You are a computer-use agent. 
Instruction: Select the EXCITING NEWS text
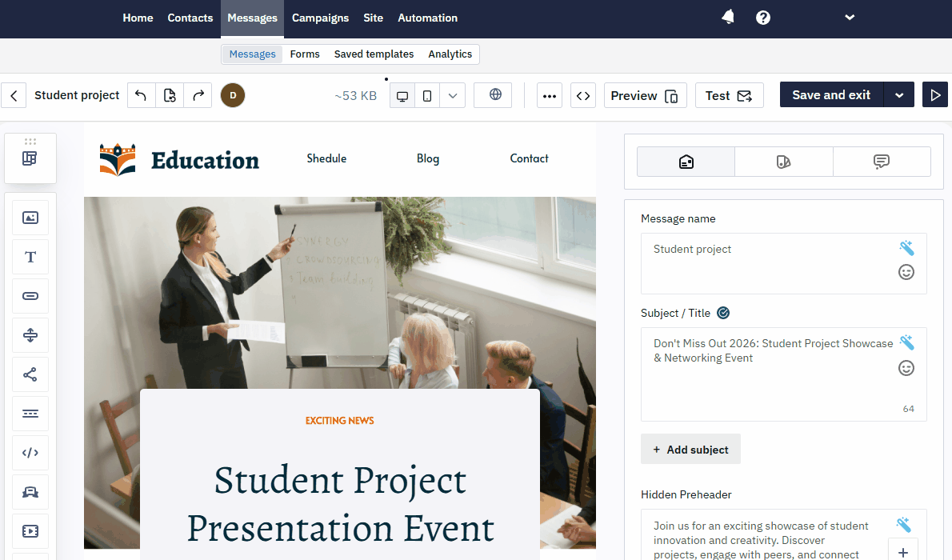click(339, 420)
